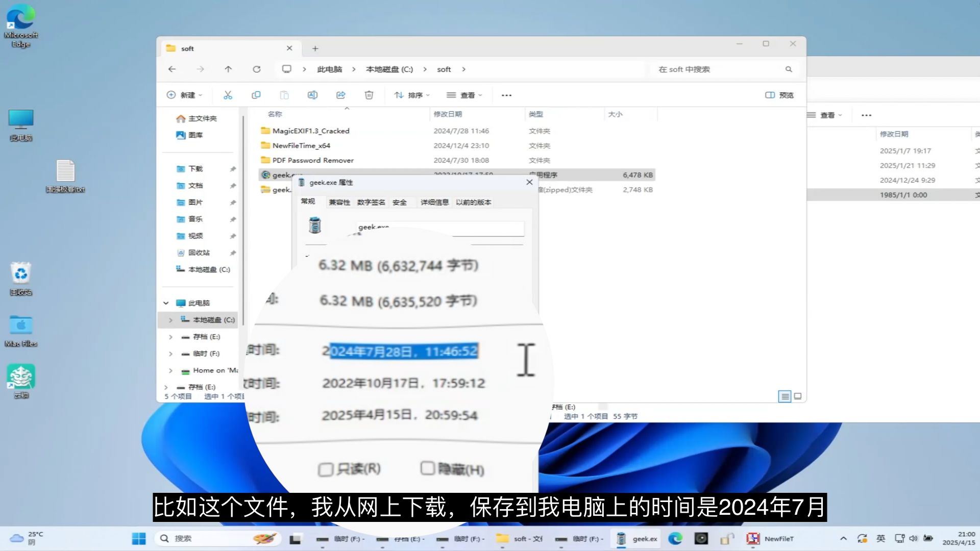This screenshot has height=551, width=980.
Task: Click the Cut scissors icon in toolbar
Action: click(x=228, y=95)
